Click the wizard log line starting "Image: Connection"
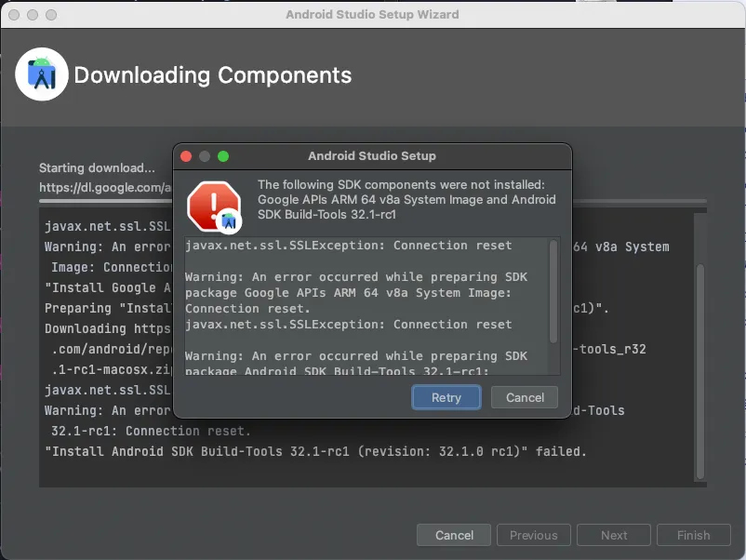 [x=112, y=267]
